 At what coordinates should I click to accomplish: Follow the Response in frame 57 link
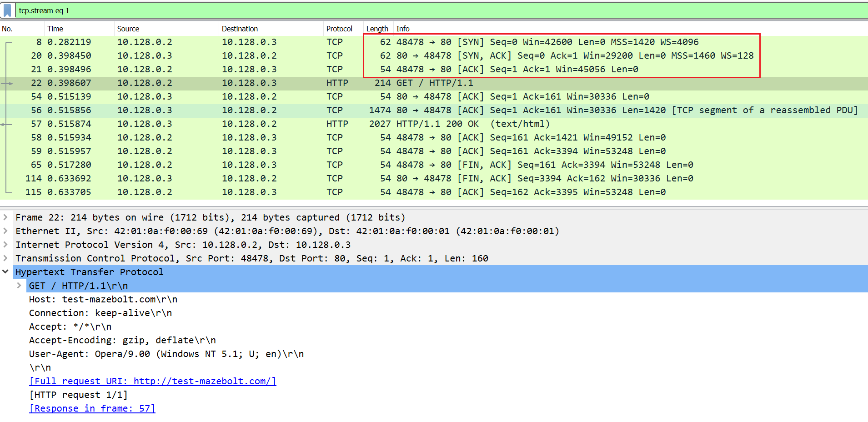[92, 408]
